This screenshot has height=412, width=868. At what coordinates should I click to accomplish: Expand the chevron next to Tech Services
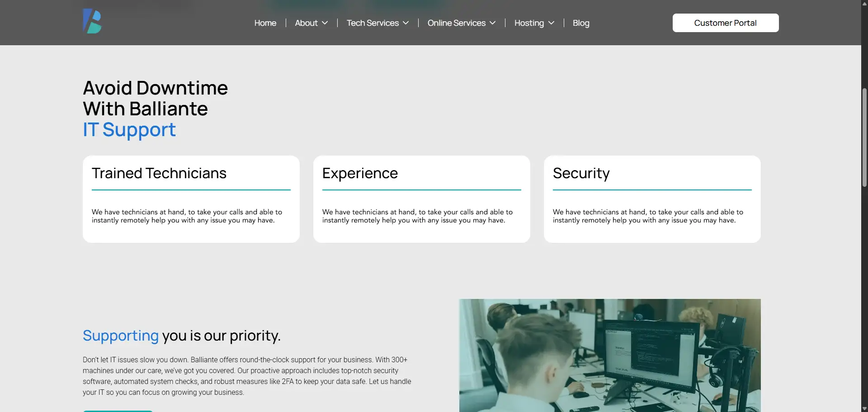(406, 23)
